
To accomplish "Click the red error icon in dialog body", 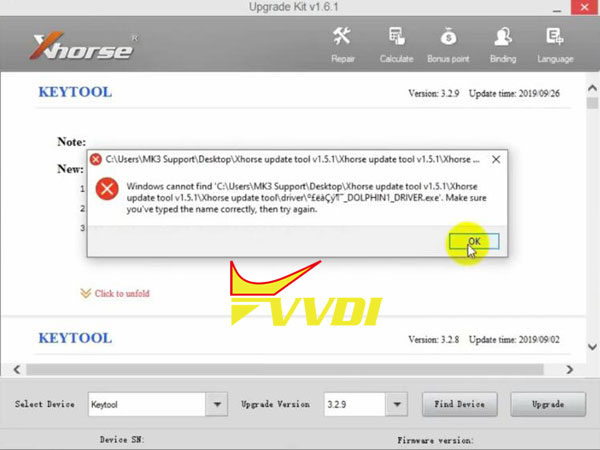I will [x=107, y=189].
